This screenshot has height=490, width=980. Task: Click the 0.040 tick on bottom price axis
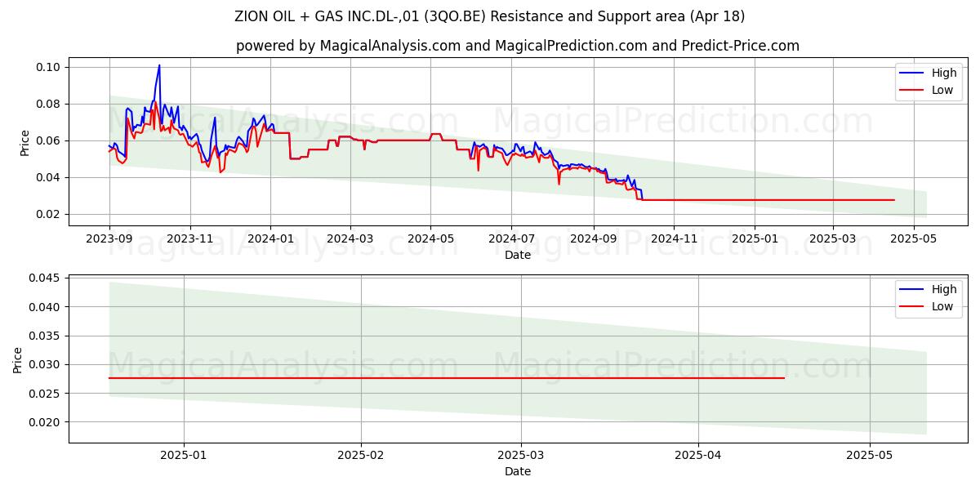(x=46, y=307)
